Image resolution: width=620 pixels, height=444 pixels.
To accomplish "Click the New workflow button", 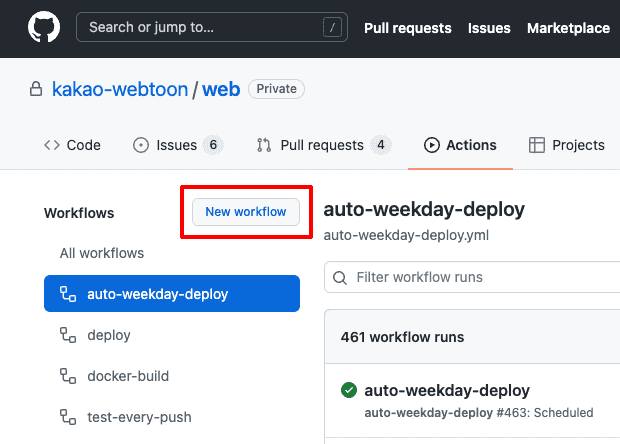I will pyautogui.click(x=246, y=212).
